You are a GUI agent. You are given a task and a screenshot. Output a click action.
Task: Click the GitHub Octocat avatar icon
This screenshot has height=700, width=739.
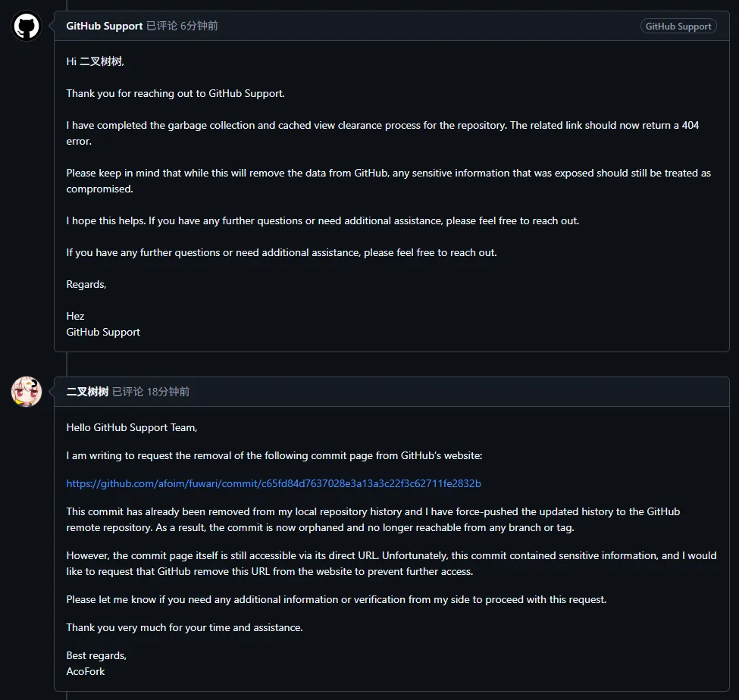point(27,27)
